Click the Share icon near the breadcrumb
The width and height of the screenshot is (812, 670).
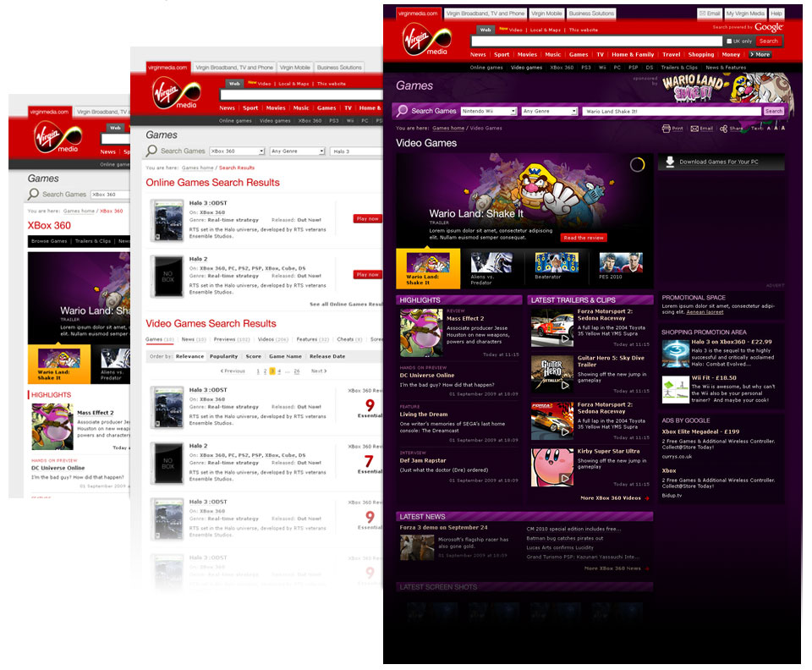pyautogui.click(x=725, y=129)
